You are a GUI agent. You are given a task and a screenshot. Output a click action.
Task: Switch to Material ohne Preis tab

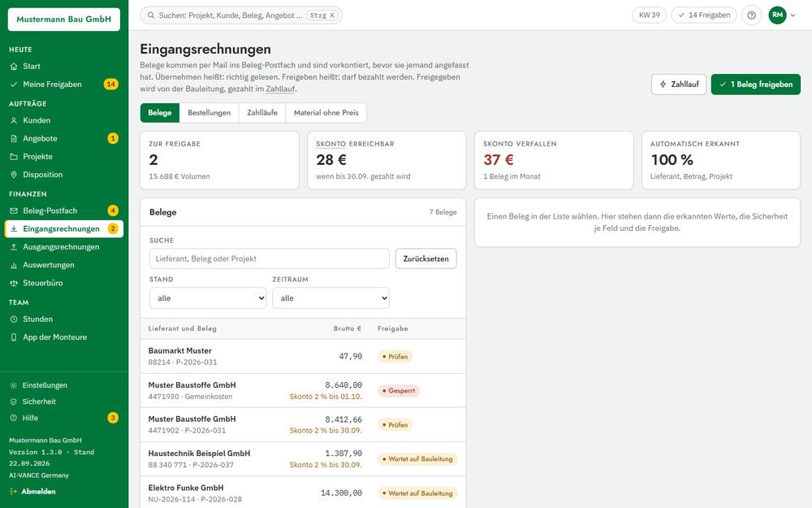[x=326, y=112]
